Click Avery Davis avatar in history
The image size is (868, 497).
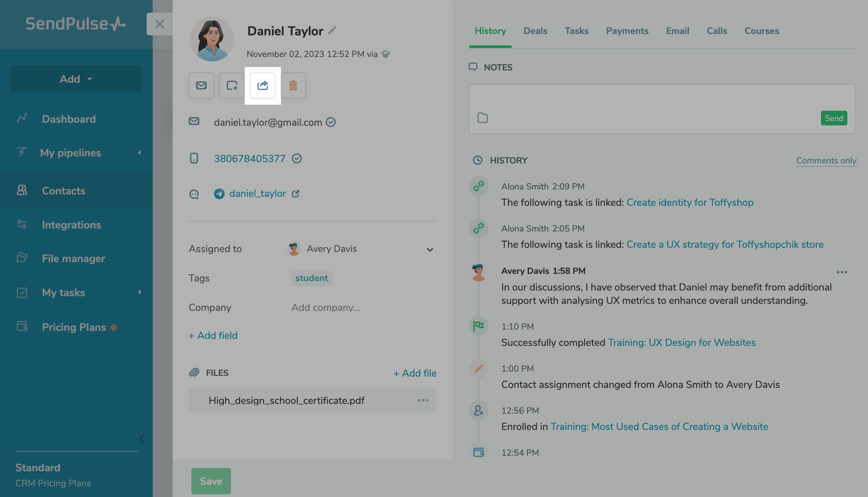[x=479, y=272]
